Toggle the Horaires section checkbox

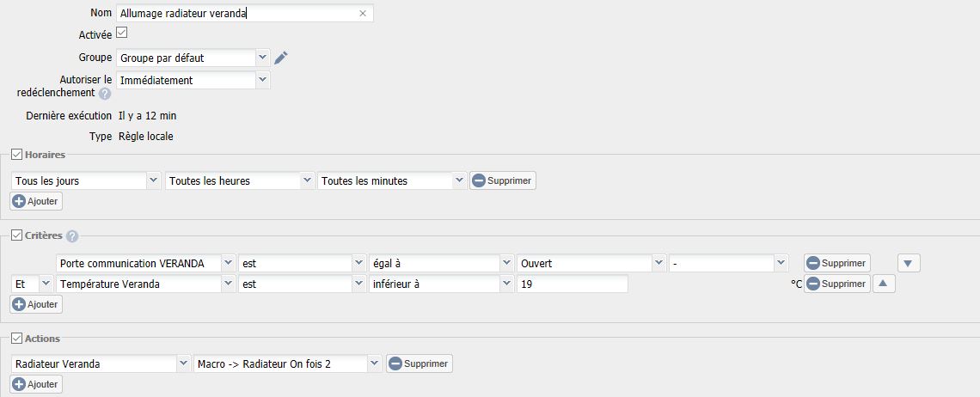point(16,155)
